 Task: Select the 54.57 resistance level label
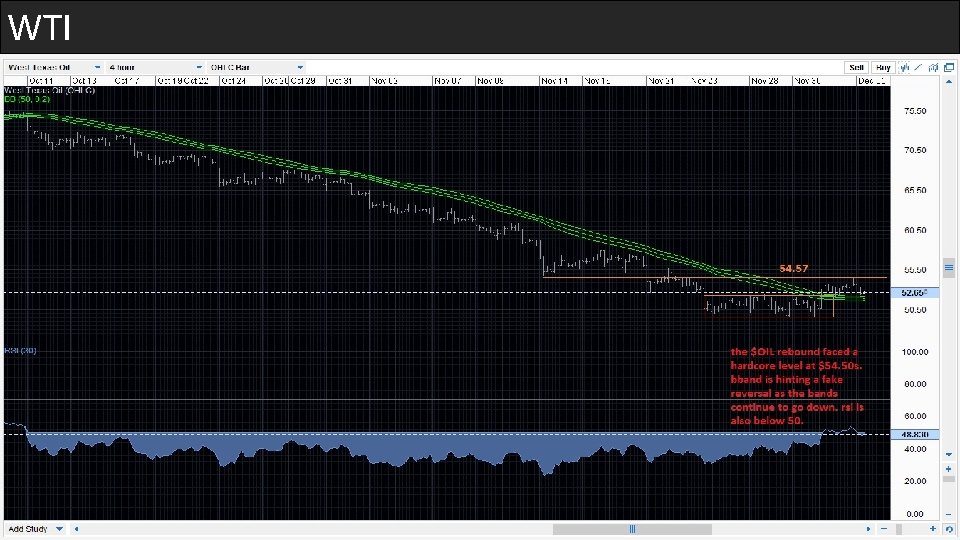point(793,269)
